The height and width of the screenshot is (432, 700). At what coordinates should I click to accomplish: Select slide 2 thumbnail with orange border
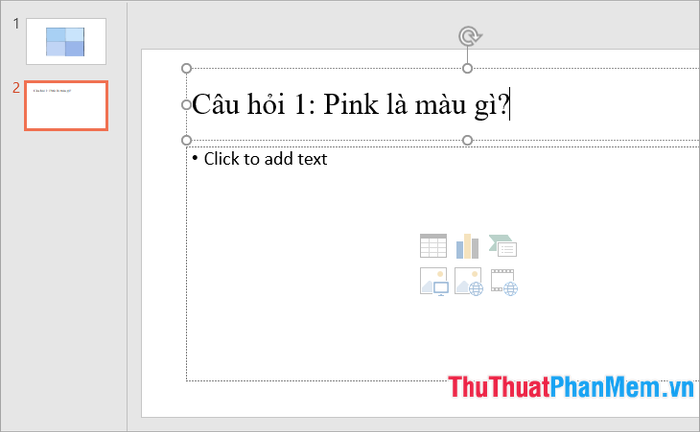click(66, 106)
